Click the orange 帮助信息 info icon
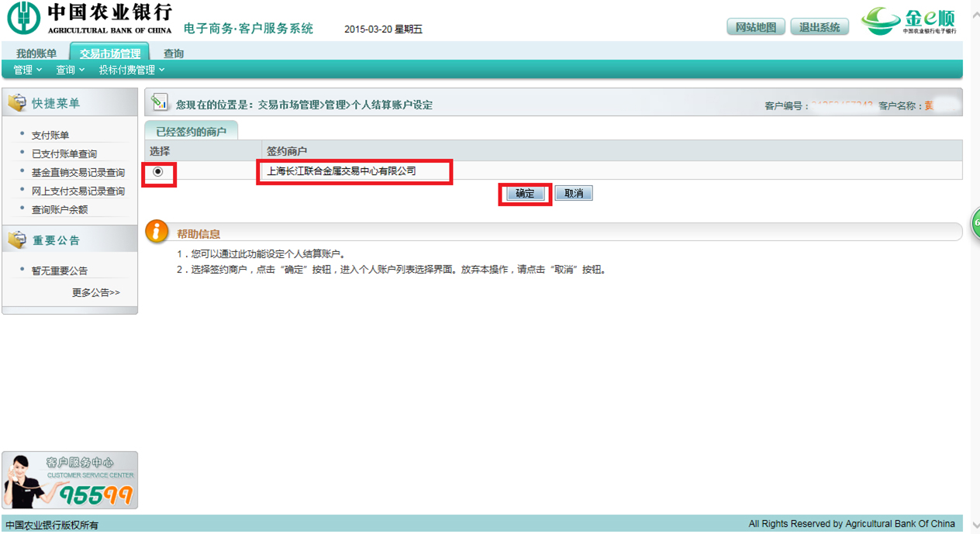 pyautogui.click(x=157, y=231)
